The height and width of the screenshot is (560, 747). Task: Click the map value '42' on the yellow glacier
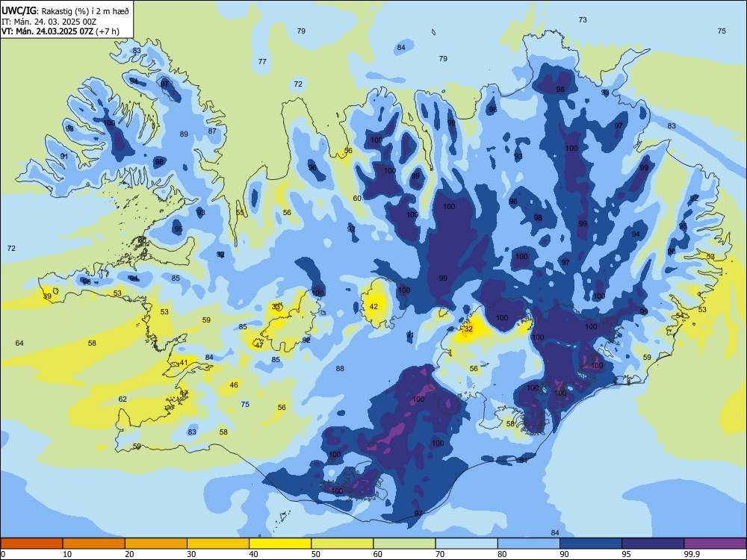click(x=373, y=307)
